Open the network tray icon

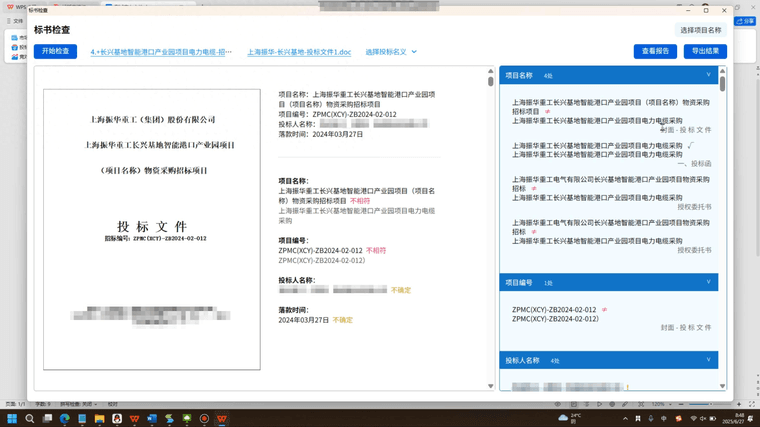tap(694, 419)
